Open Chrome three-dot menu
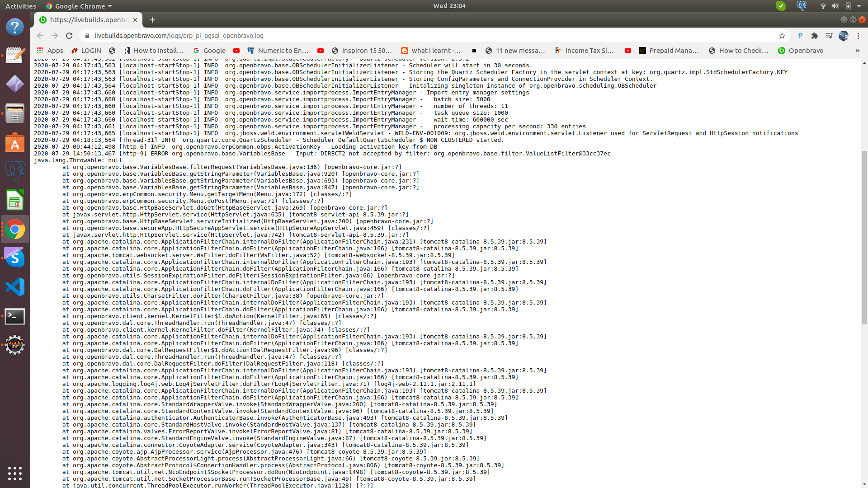 pos(858,36)
